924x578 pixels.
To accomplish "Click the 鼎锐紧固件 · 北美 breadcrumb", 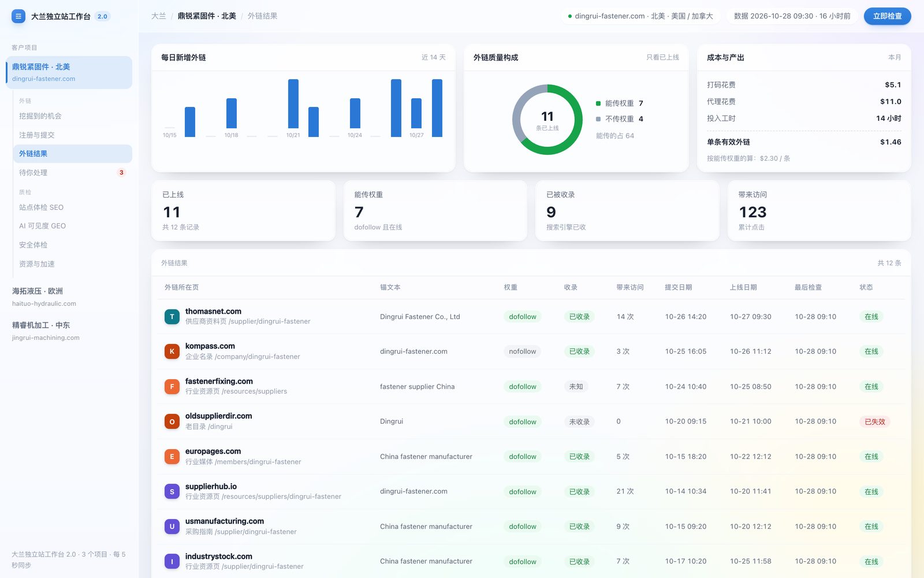I will click(207, 16).
